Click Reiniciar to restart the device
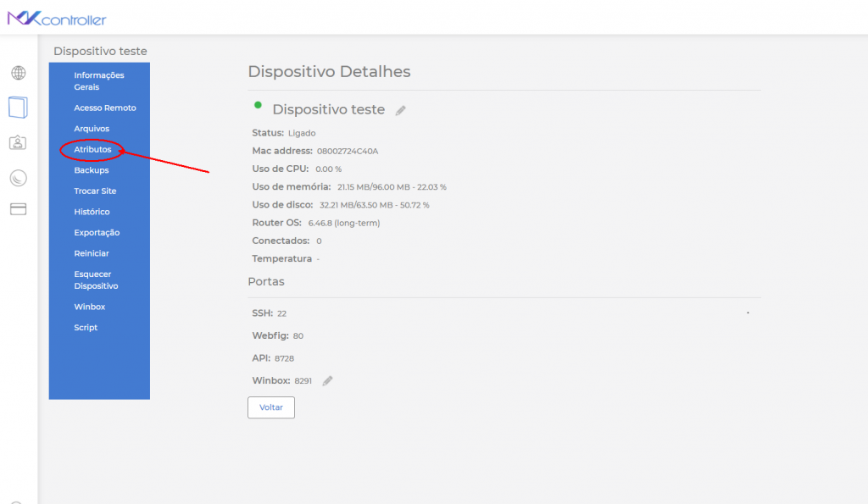 (89, 252)
